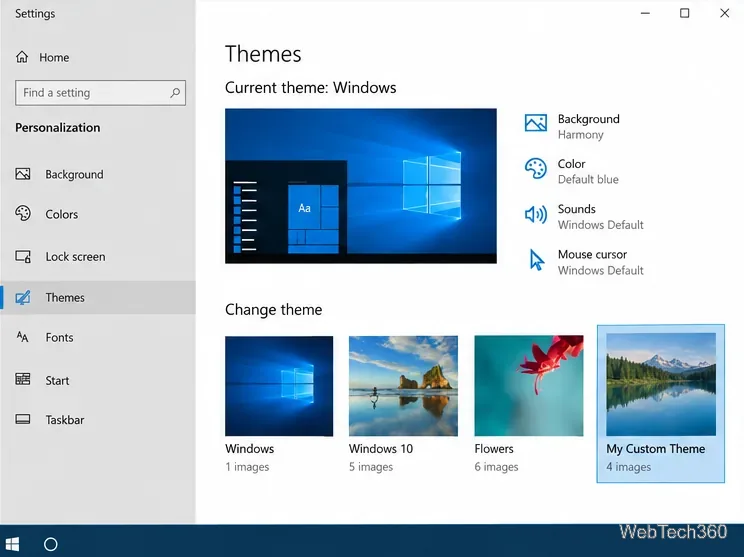Click the Home house icon
The height and width of the screenshot is (557, 744).
point(22,57)
